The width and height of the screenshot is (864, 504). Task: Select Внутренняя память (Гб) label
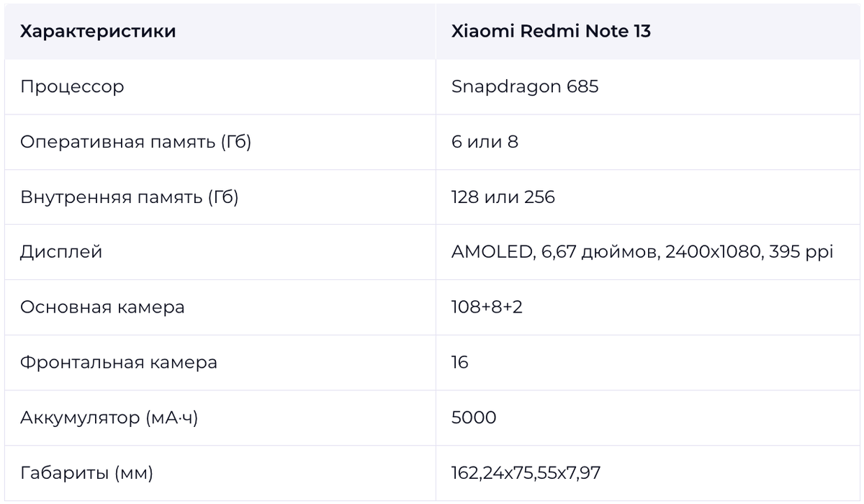click(129, 197)
